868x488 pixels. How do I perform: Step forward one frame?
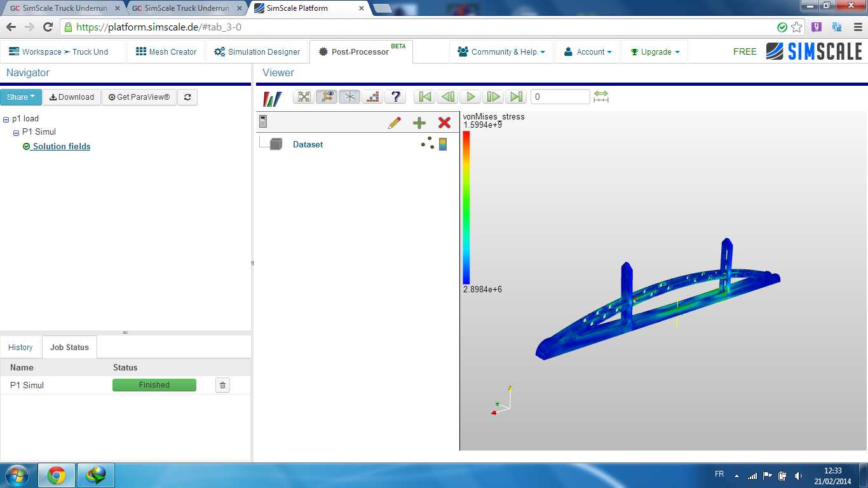[x=494, y=97]
